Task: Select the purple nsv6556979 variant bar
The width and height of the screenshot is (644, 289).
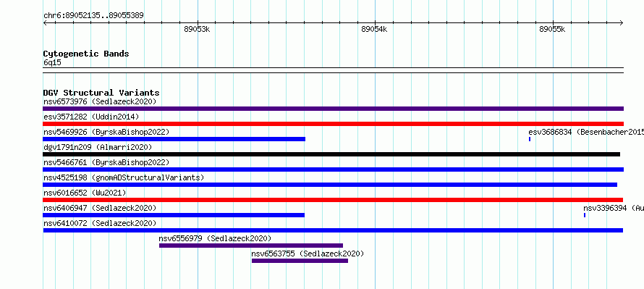Action: pos(251,246)
